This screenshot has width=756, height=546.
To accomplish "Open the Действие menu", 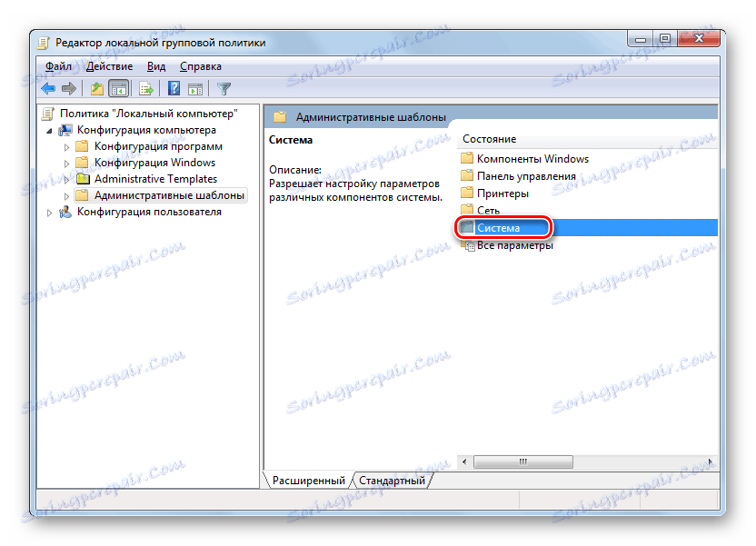I will [109, 66].
